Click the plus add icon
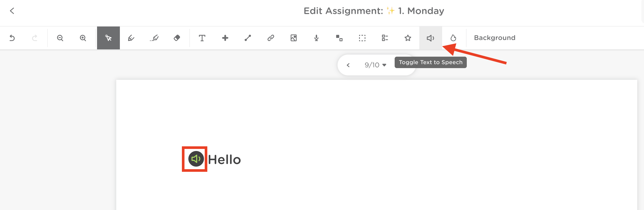The width and height of the screenshot is (644, 210). click(225, 38)
